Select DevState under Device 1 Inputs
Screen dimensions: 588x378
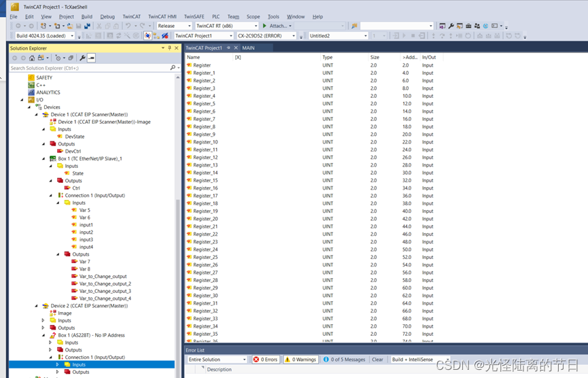[x=75, y=137]
